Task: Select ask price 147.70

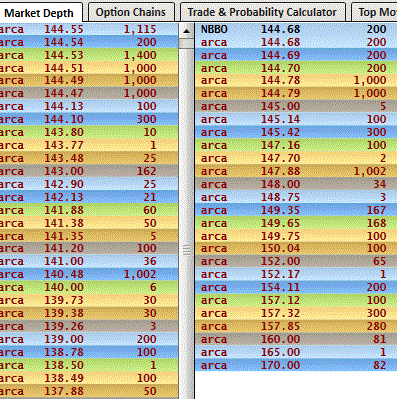Action: click(x=280, y=158)
